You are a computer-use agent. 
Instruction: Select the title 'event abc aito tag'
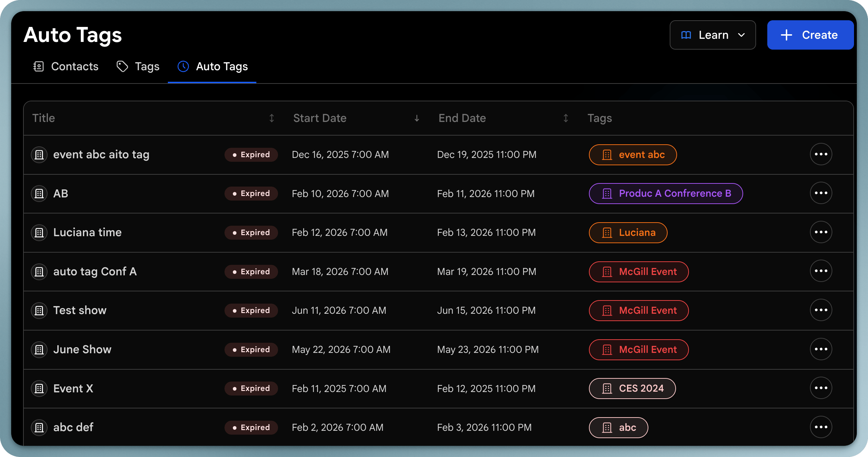coord(101,155)
